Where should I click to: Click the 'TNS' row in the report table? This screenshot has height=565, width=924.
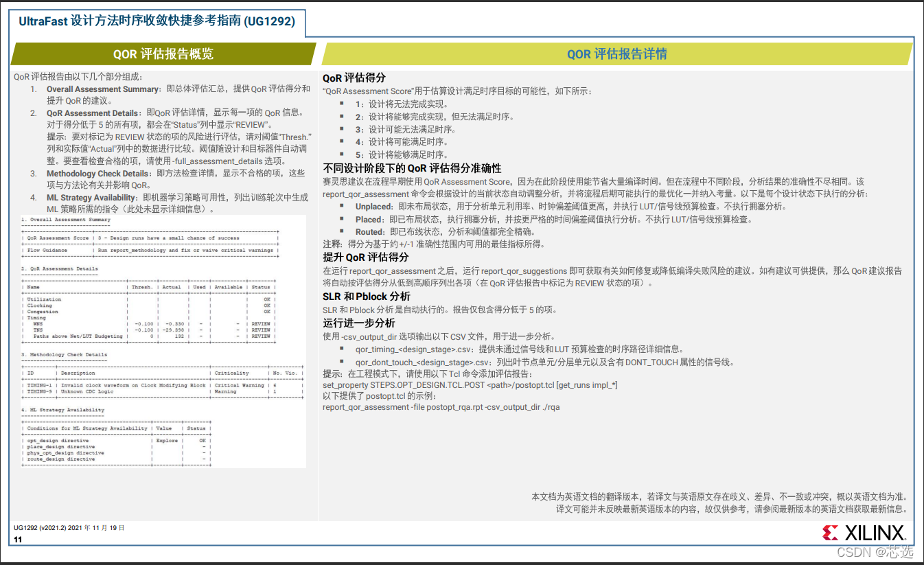pos(150,330)
